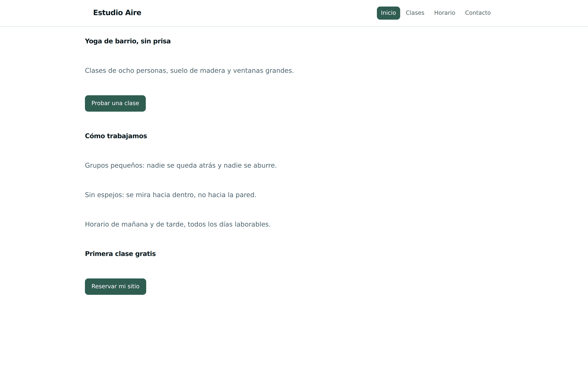
Task: Click the Estudio Aire site title
Action: click(x=117, y=13)
